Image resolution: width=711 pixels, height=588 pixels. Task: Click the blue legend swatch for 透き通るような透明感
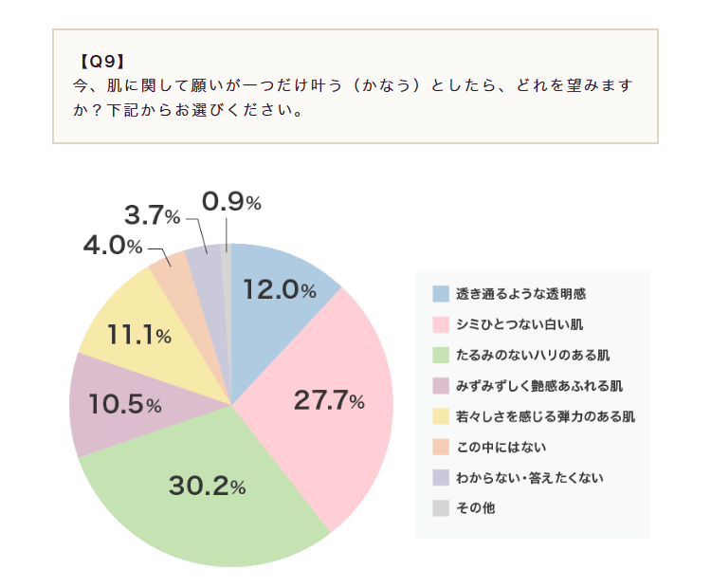pos(441,294)
